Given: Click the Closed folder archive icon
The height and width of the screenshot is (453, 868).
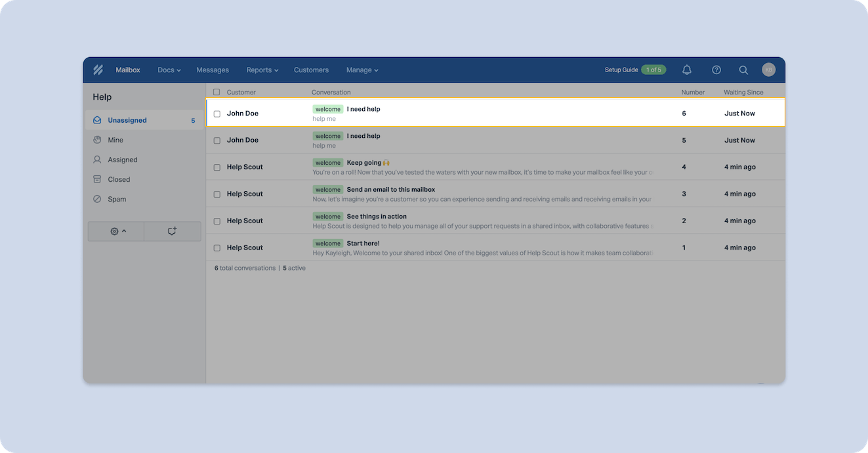Looking at the screenshot, I should [97, 179].
